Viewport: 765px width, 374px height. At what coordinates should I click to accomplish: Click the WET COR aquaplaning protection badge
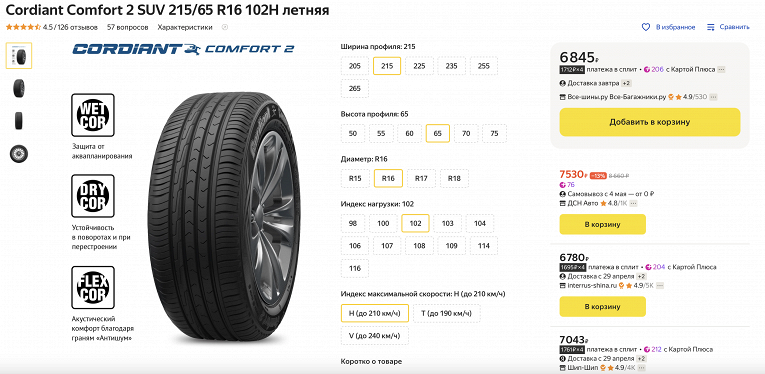pos(93,115)
